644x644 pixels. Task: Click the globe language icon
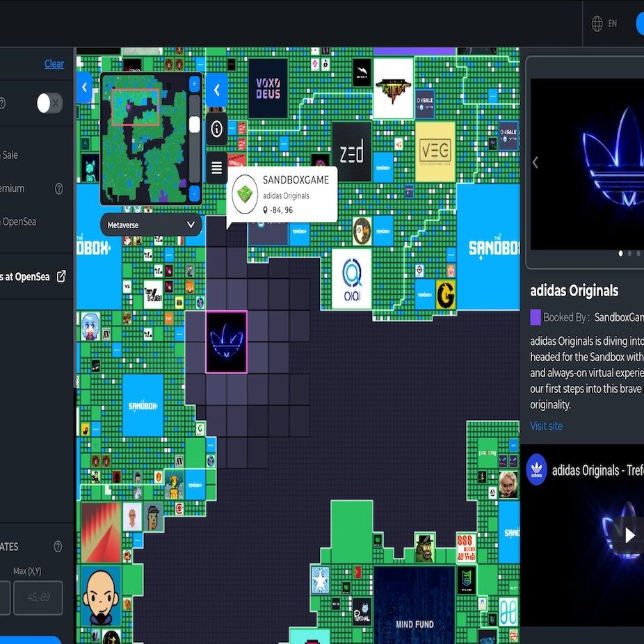pos(597,24)
